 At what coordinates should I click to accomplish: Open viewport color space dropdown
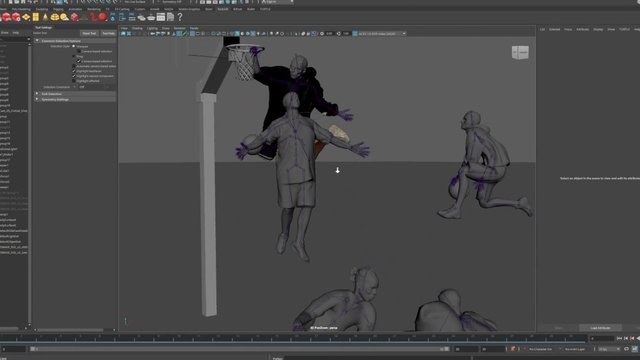click(382, 34)
